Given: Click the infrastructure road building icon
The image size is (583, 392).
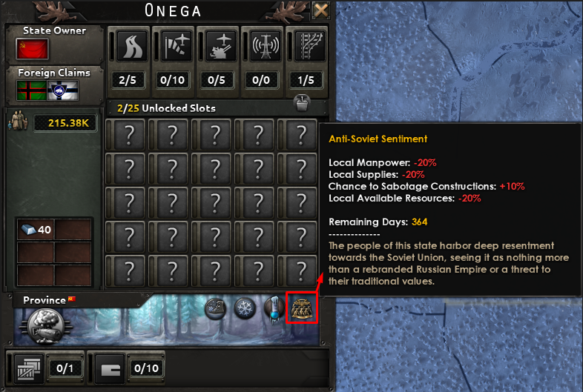Looking at the screenshot, I should (131, 47).
